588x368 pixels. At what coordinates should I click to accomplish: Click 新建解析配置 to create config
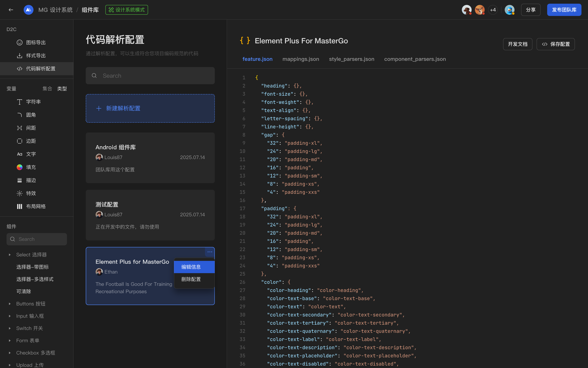point(150,109)
